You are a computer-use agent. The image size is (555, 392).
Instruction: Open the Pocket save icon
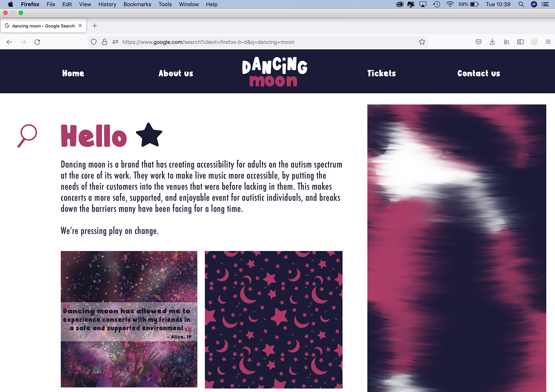coord(478,42)
